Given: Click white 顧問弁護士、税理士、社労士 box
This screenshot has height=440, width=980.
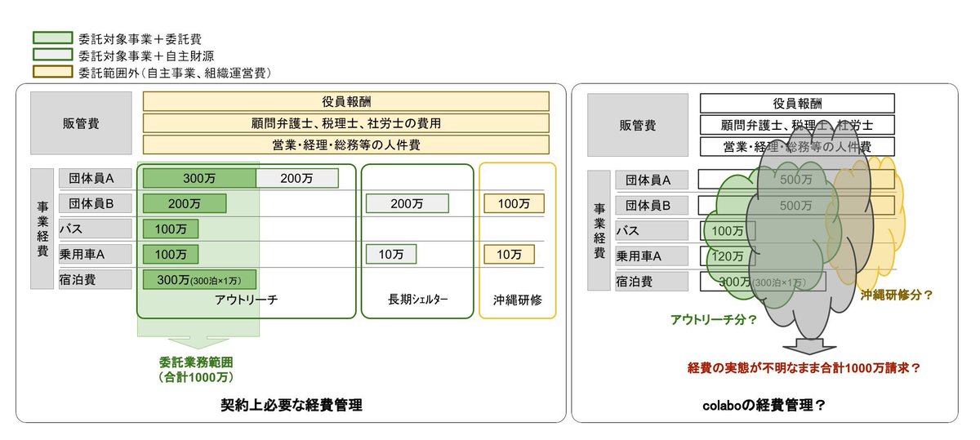Looking at the screenshot, I should point(797,125).
